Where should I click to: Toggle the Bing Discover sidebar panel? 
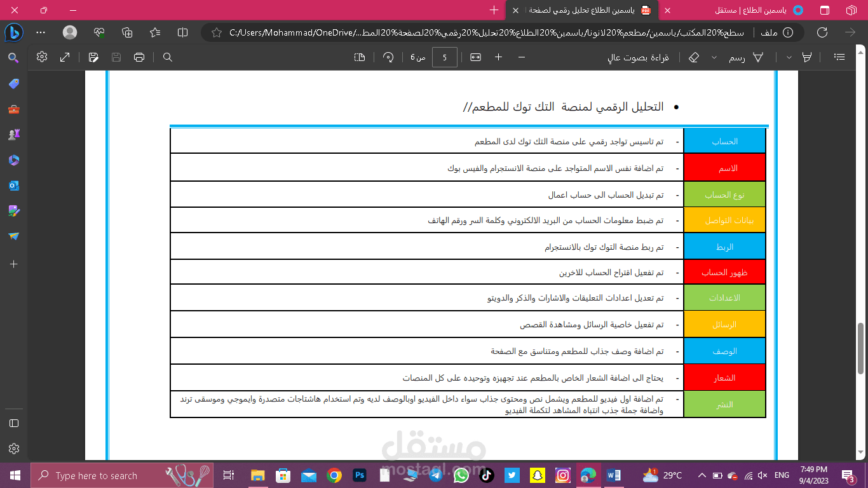[x=14, y=32]
